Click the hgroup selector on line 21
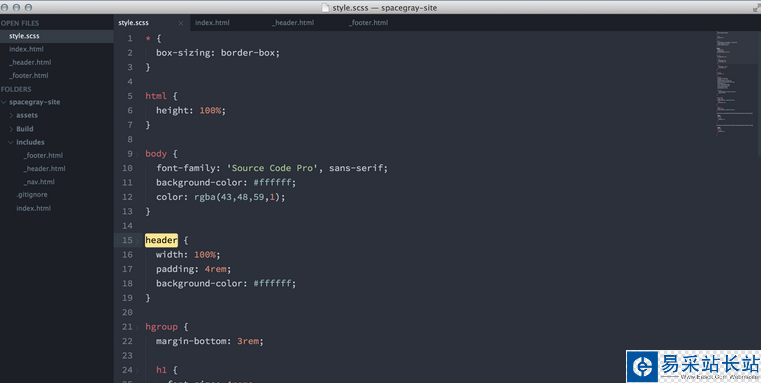Image resolution: width=761 pixels, height=383 pixels. 161,327
